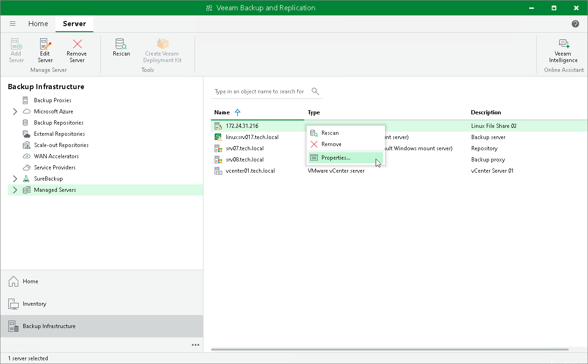Choose Remove from context menu
Image resolution: width=588 pixels, height=364 pixels.
tap(345, 144)
